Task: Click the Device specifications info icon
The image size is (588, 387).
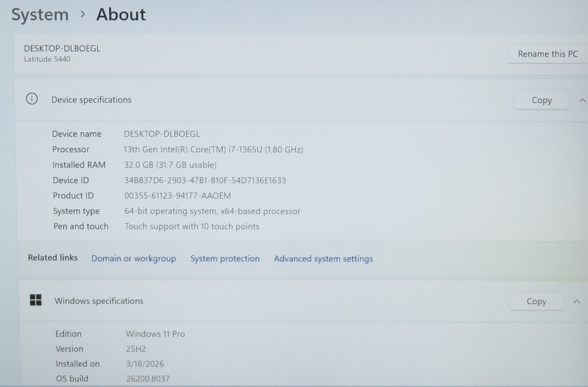Action: (32, 99)
